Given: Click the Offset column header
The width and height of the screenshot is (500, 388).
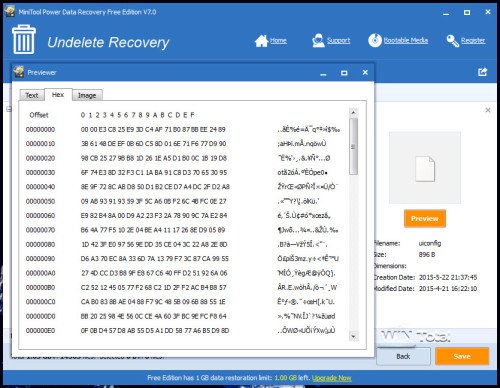Looking at the screenshot, I should point(39,115).
